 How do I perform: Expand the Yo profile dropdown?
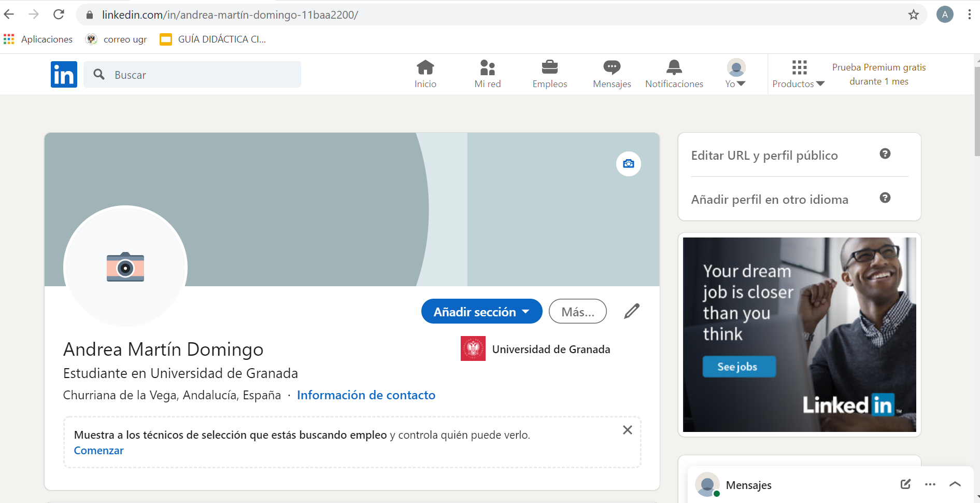735,75
